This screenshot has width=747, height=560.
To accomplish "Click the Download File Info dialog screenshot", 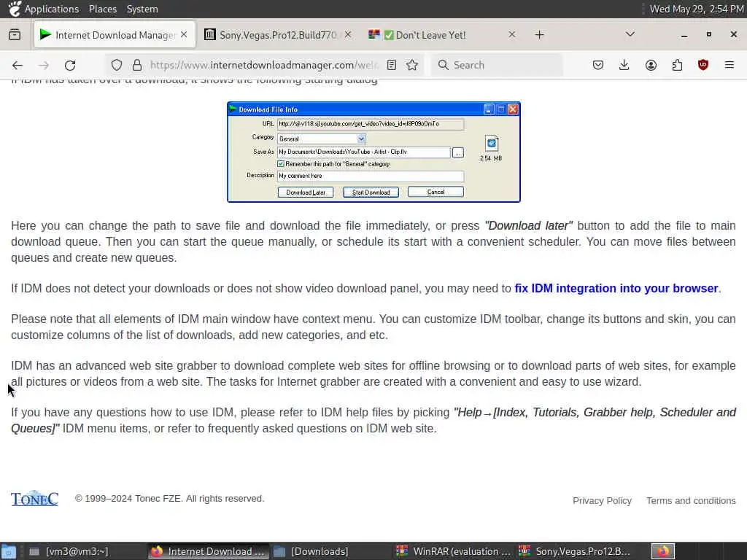I will click(373, 152).
